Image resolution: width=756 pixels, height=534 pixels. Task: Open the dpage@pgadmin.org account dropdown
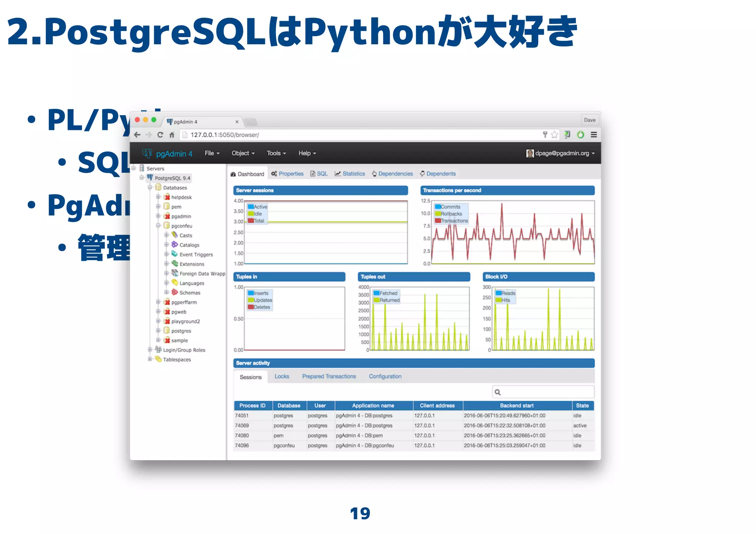point(565,153)
